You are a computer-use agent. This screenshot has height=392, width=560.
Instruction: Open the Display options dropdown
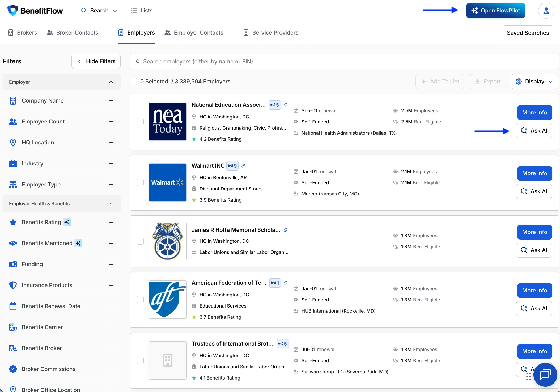click(534, 82)
